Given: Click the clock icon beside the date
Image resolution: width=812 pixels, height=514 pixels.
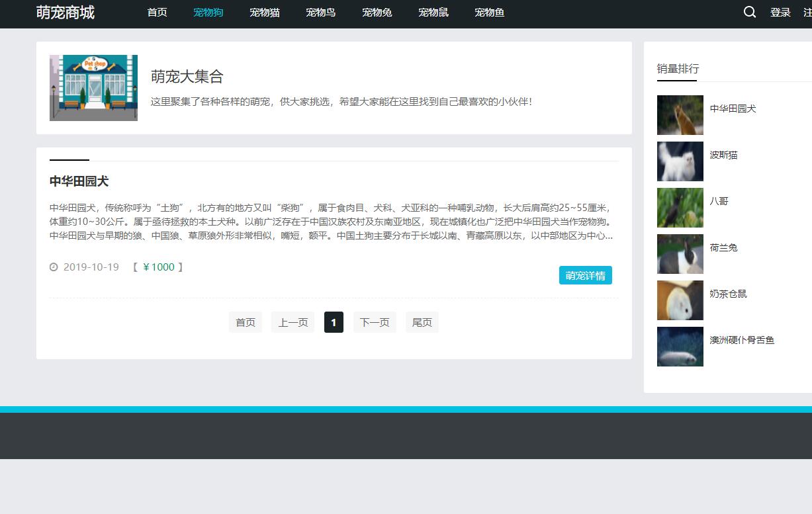Looking at the screenshot, I should click(x=54, y=267).
